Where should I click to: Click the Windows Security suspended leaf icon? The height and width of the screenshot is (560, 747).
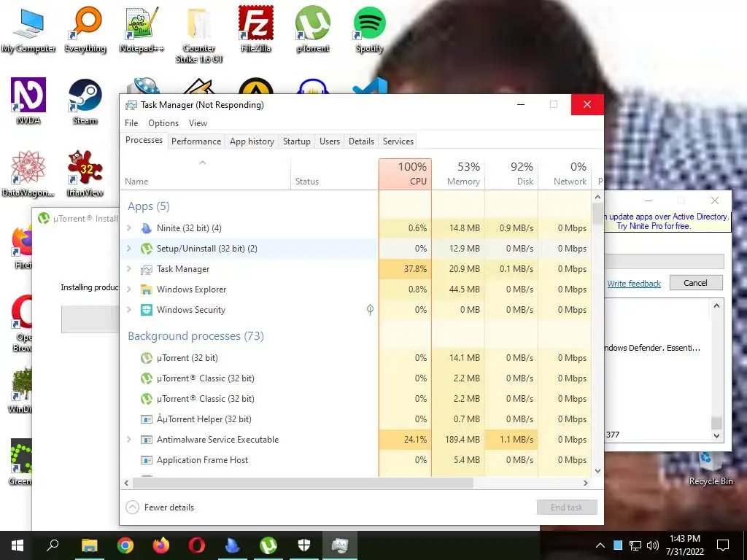click(370, 310)
